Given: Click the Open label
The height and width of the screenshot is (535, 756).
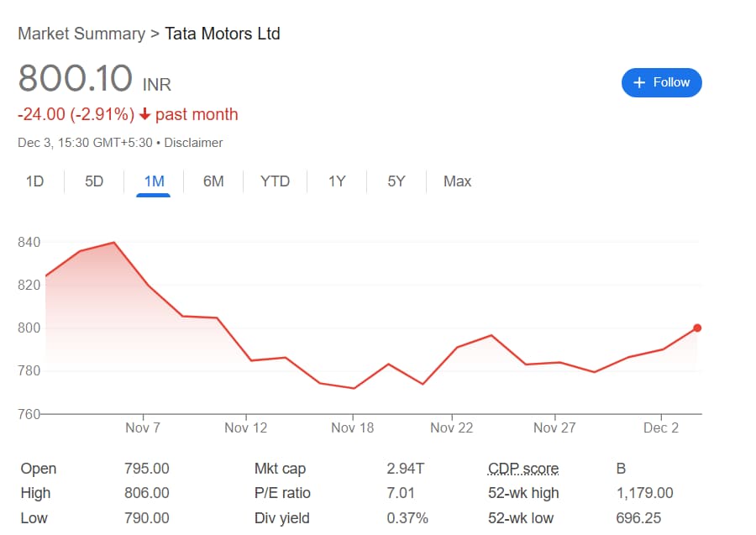Looking at the screenshot, I should [x=39, y=469].
